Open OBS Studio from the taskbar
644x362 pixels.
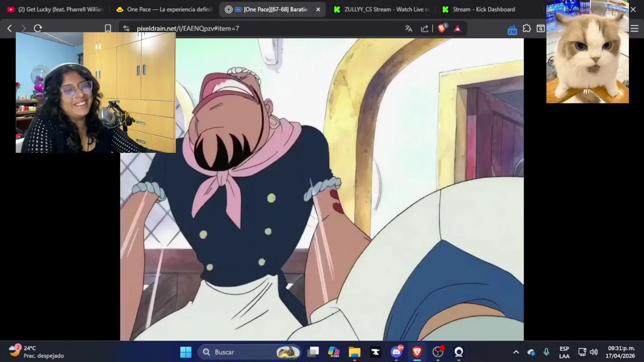pos(438,352)
